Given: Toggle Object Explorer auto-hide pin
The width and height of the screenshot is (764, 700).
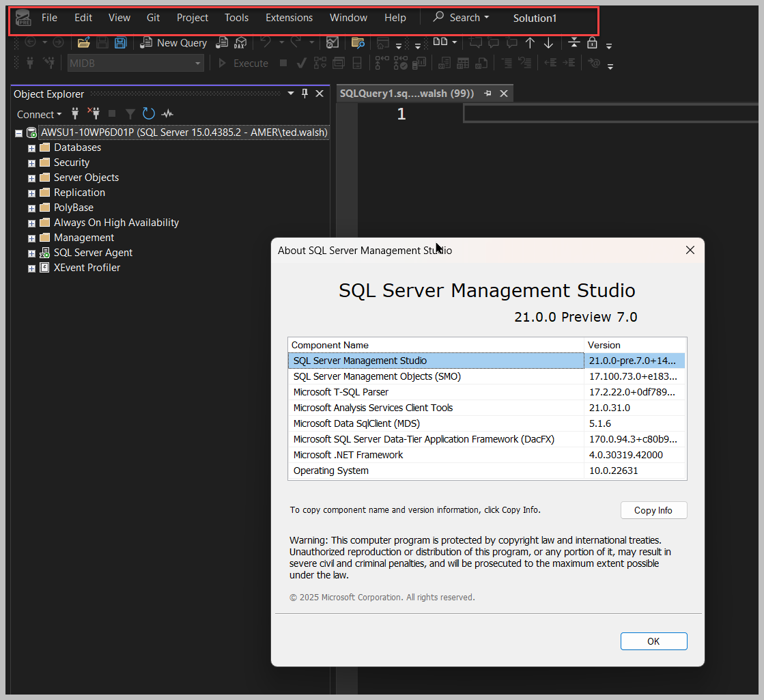Looking at the screenshot, I should pos(305,94).
